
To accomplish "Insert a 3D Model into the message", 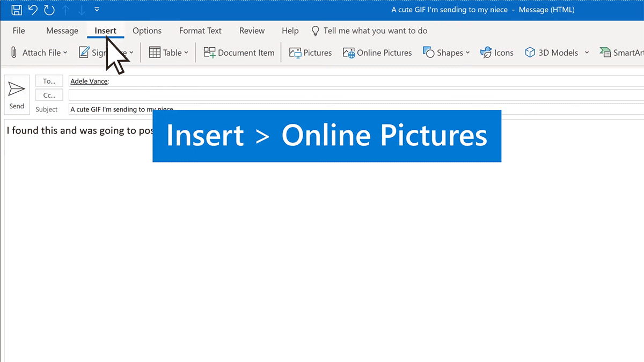I will tap(552, 53).
